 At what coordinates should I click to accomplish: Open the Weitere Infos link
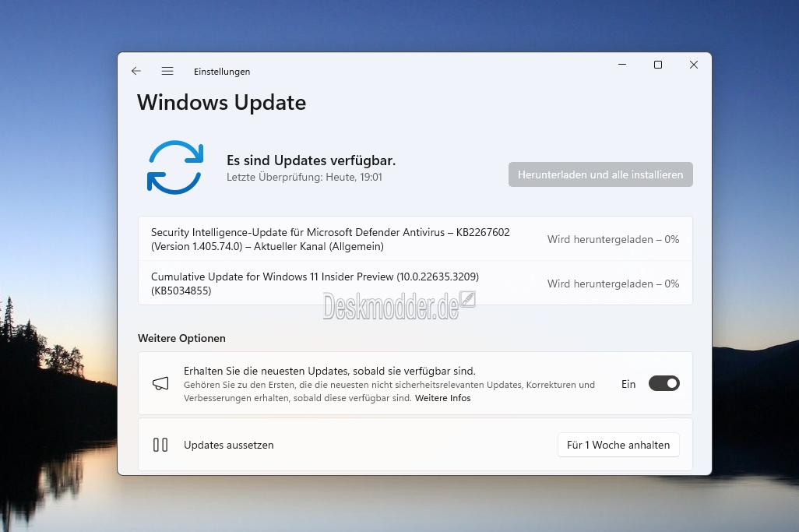tap(443, 398)
